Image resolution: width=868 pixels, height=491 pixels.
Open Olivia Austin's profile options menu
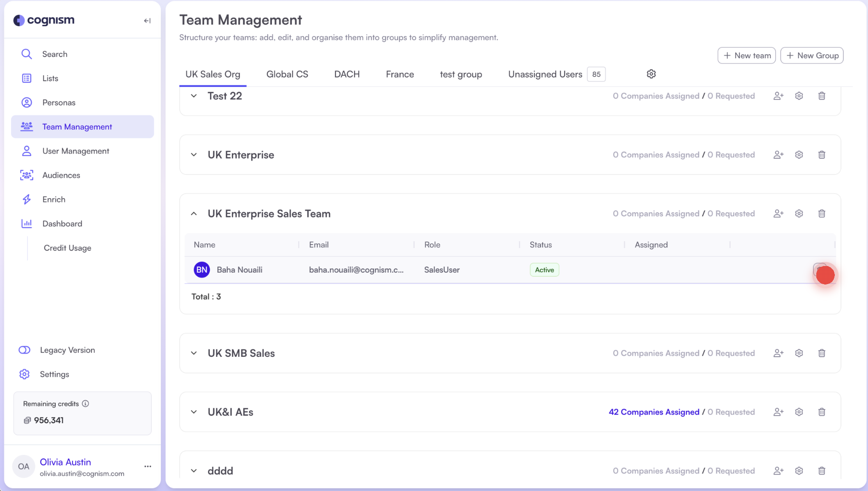point(147,466)
